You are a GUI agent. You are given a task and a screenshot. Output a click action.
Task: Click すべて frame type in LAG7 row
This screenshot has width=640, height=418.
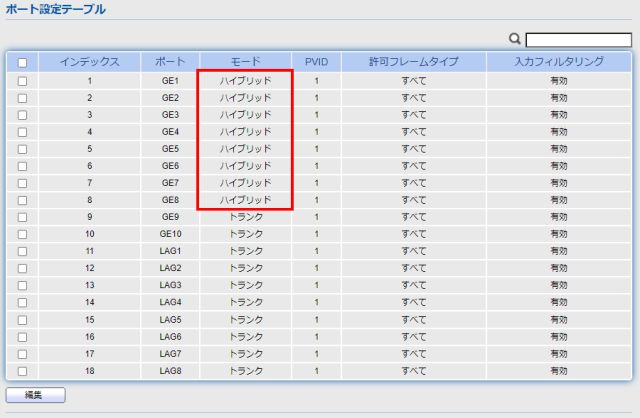[413, 354]
